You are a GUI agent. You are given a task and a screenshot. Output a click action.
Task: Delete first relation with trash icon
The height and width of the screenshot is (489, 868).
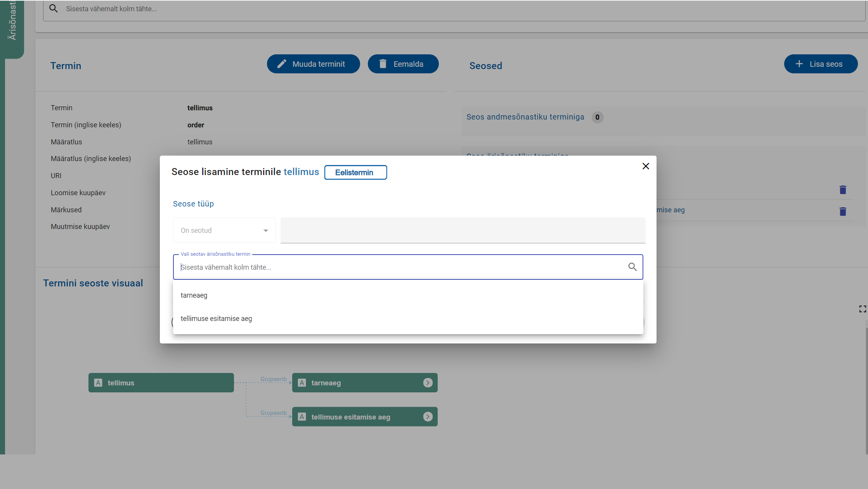click(842, 190)
